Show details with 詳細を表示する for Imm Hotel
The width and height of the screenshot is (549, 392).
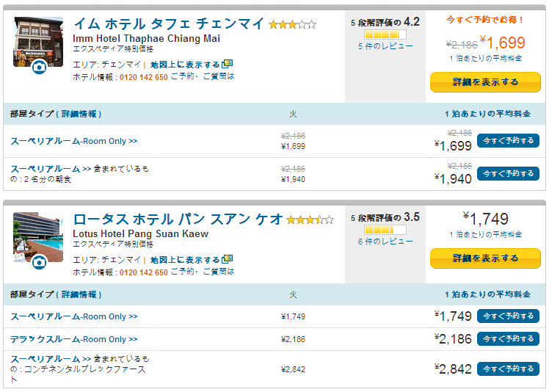click(485, 82)
